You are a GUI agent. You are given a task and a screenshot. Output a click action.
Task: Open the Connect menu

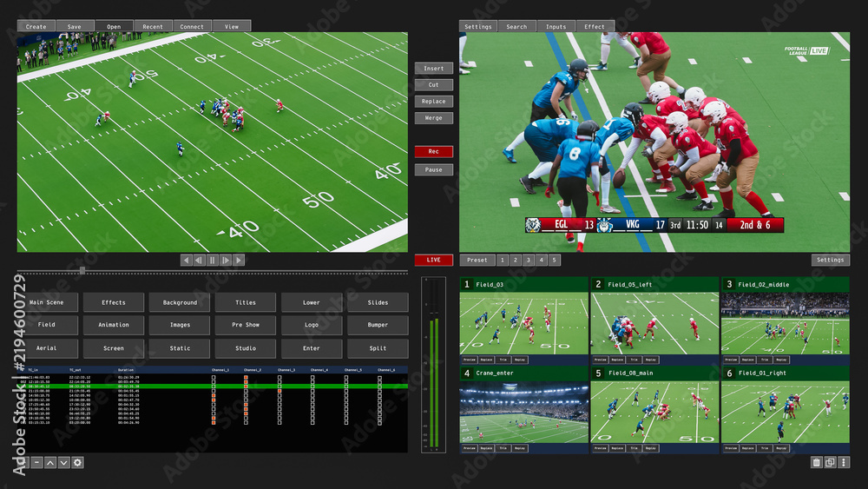pyautogui.click(x=192, y=26)
